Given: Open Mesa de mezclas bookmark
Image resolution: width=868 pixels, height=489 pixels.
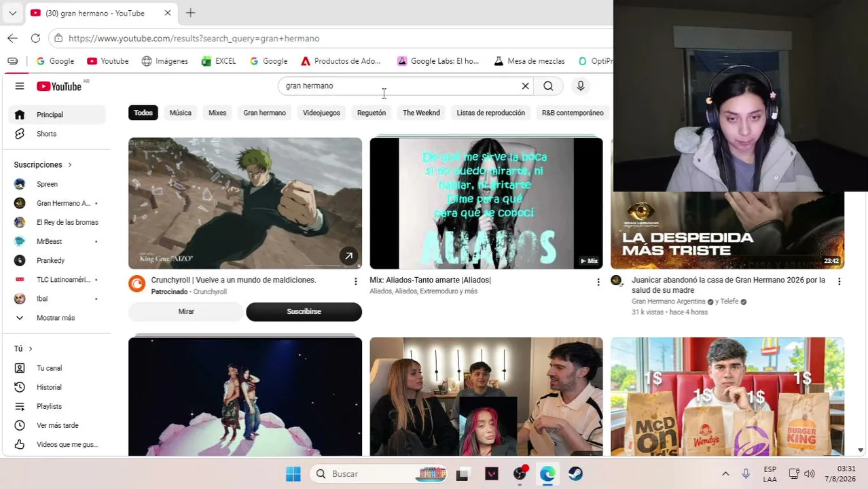Looking at the screenshot, I should pos(529,61).
